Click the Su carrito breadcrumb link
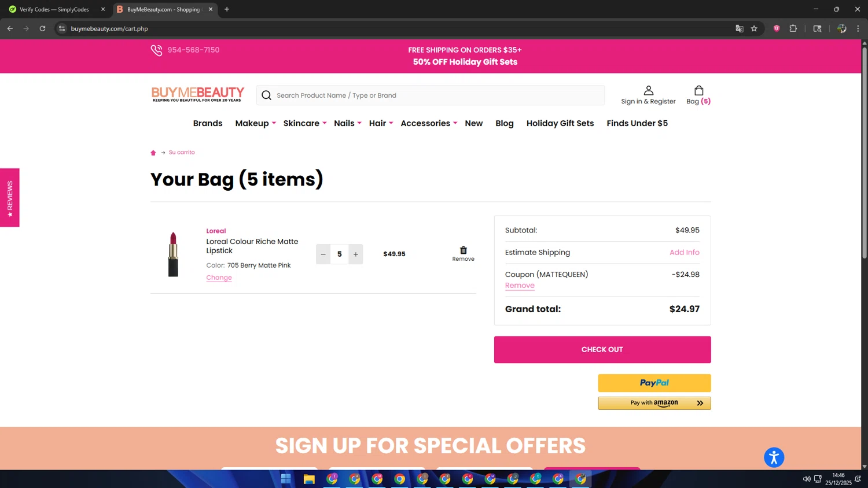 coord(182,153)
